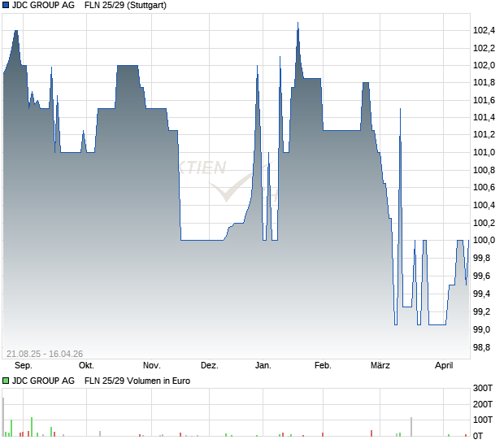Click the 300T volume axis label
Screen dimensions: 504x444
pos(483,389)
